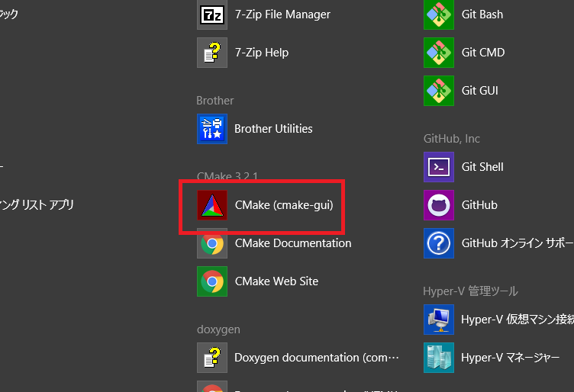Viewport: 574px width, 392px height.
Task: Click the Brother group header
Action: [215, 101]
